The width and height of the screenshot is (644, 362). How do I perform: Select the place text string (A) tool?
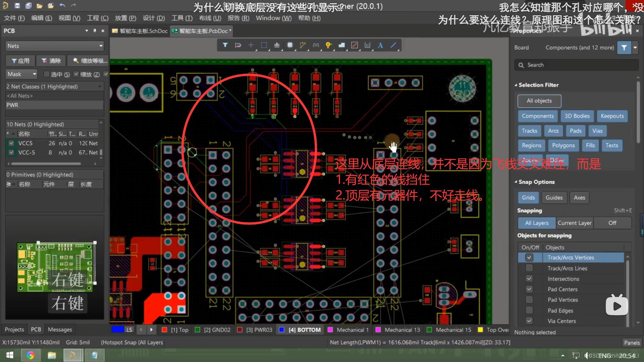380,45
